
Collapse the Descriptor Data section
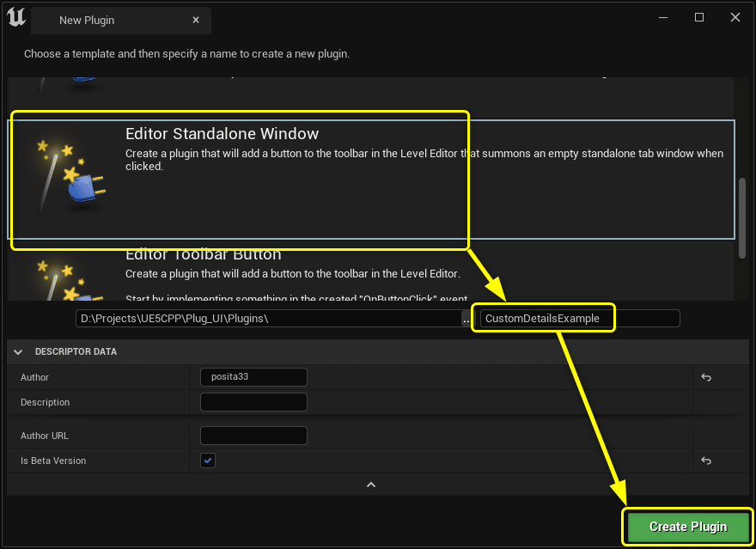18,351
